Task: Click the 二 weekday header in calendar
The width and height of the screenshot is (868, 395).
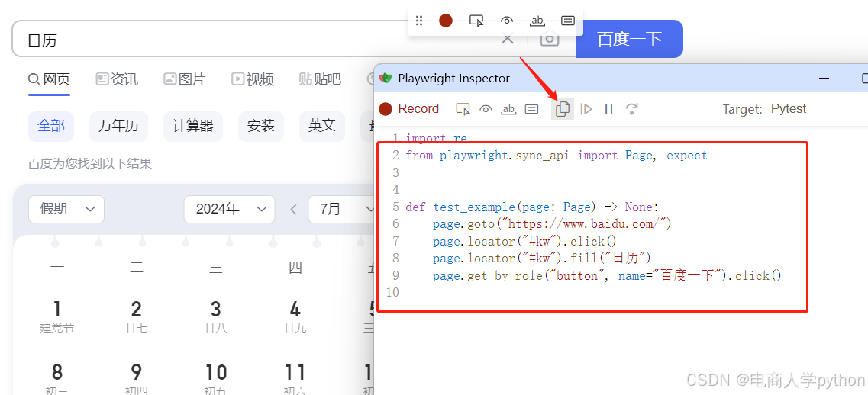Action: click(x=136, y=268)
